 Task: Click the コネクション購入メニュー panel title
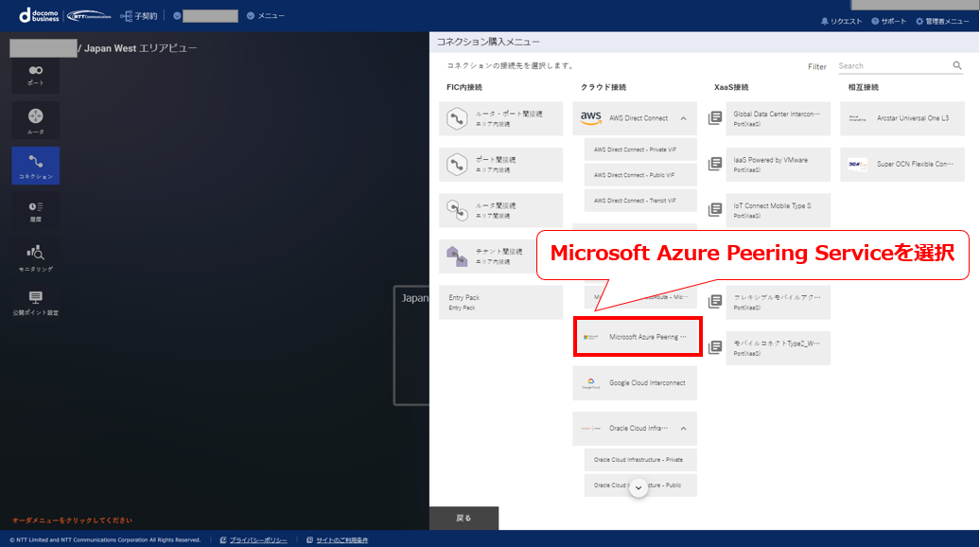pyautogui.click(x=488, y=42)
